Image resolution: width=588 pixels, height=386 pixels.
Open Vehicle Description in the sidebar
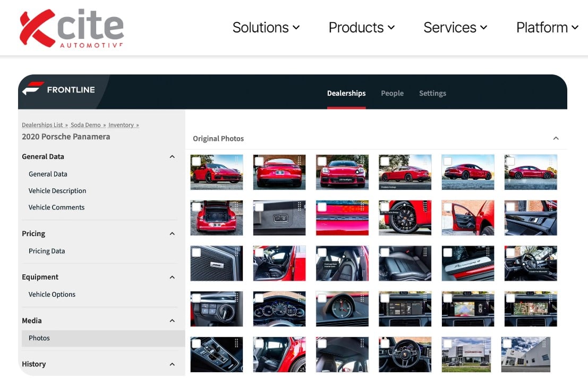[57, 191]
